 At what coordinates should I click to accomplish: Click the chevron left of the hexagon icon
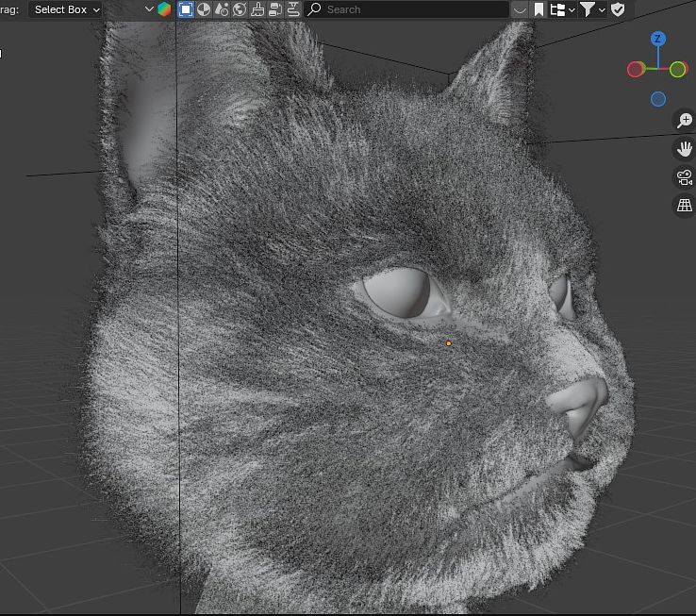(x=149, y=9)
